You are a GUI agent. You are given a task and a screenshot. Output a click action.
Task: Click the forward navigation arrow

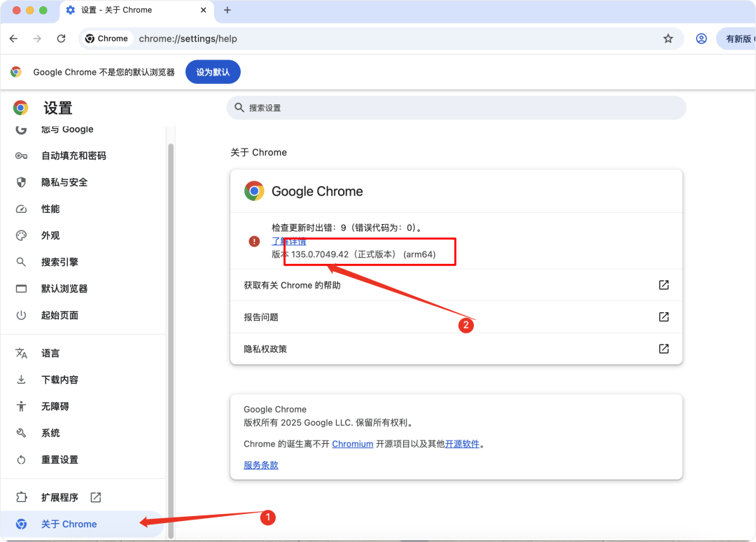(37, 39)
